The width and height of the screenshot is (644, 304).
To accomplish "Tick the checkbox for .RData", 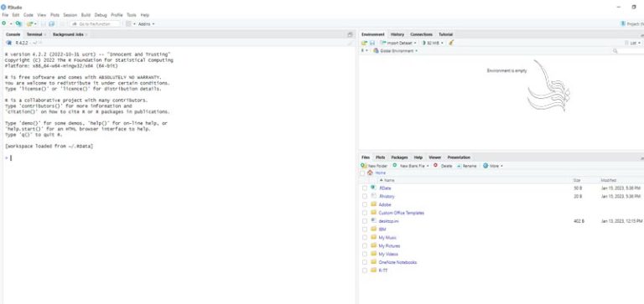I will click(x=364, y=188).
